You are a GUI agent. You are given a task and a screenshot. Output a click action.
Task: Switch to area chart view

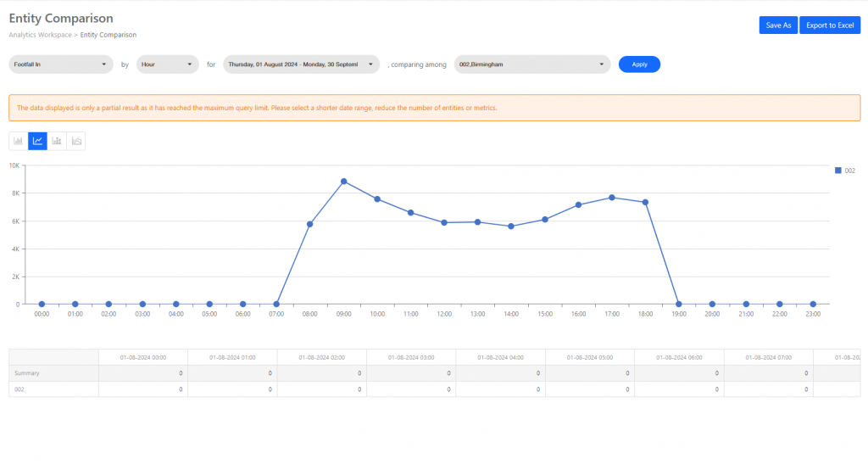click(76, 141)
